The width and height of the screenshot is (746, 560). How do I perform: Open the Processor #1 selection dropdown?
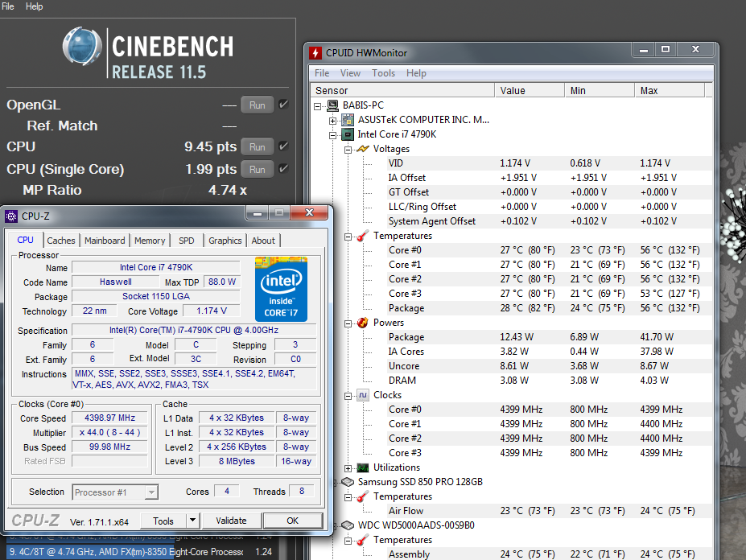pos(151,492)
